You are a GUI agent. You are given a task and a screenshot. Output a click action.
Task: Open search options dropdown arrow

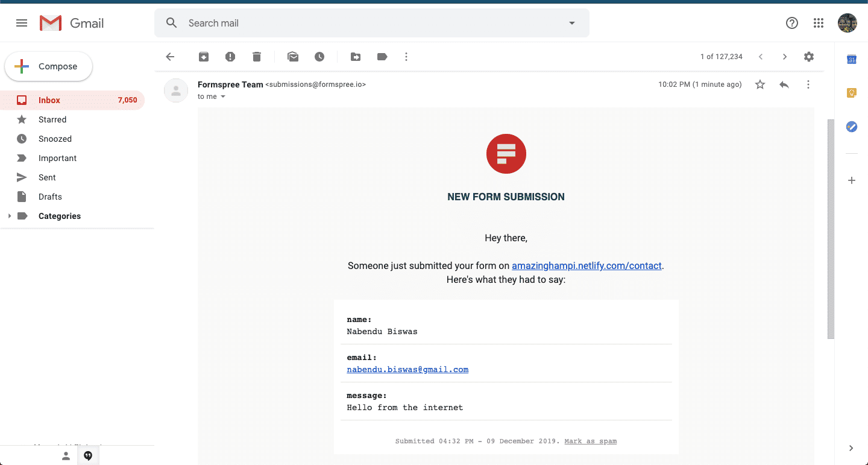(x=572, y=23)
